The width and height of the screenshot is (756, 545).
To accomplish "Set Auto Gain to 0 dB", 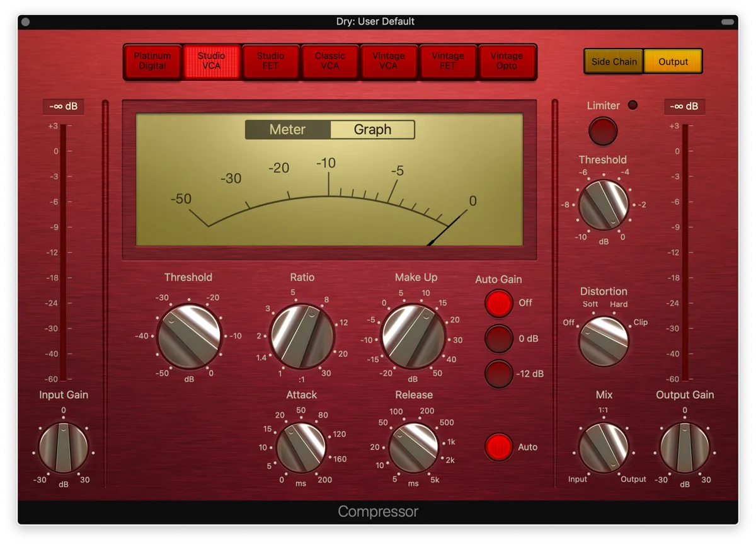I will (498, 339).
